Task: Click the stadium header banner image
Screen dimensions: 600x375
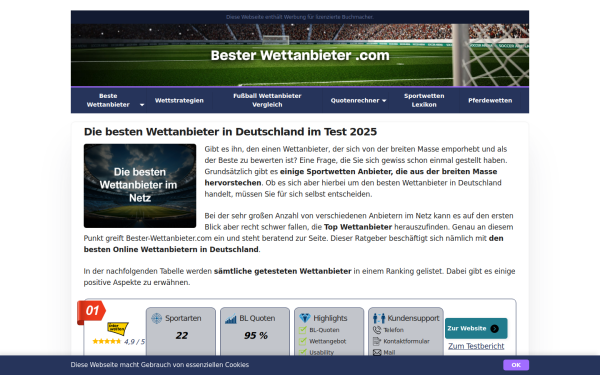Action: tap(300, 55)
